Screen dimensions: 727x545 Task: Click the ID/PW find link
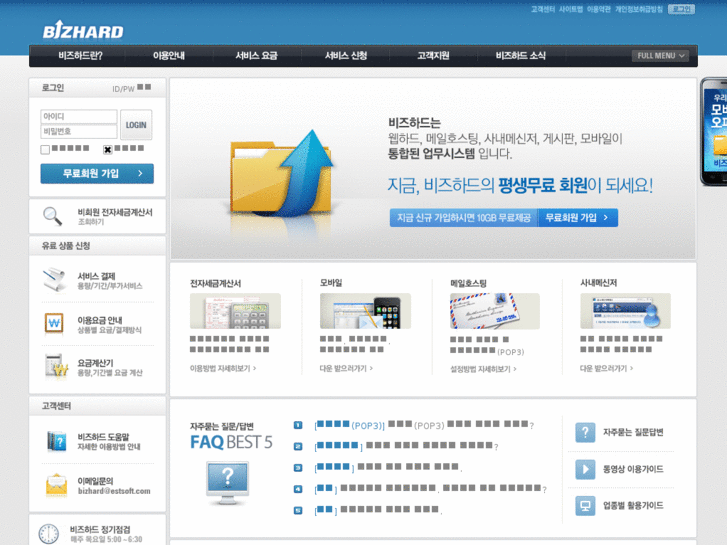pos(132,88)
